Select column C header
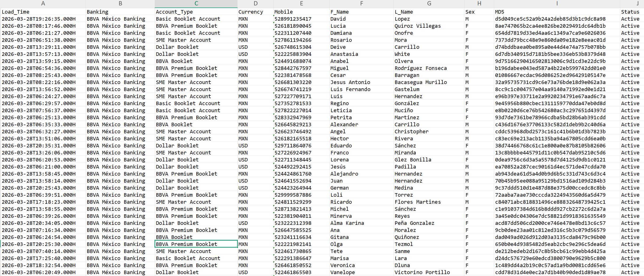The height and width of the screenshot is (276, 644). click(x=196, y=4)
